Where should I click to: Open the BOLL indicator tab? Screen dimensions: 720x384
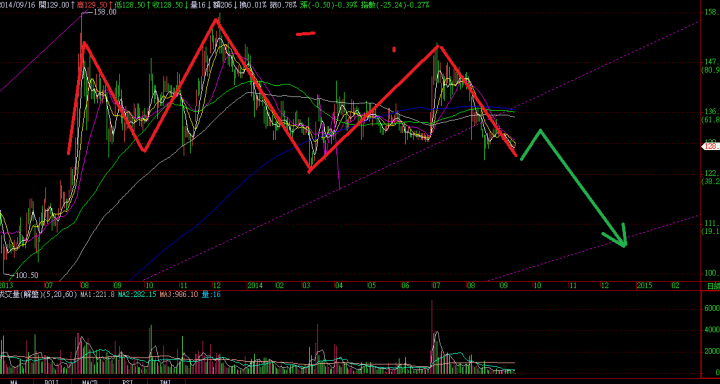coord(52,382)
